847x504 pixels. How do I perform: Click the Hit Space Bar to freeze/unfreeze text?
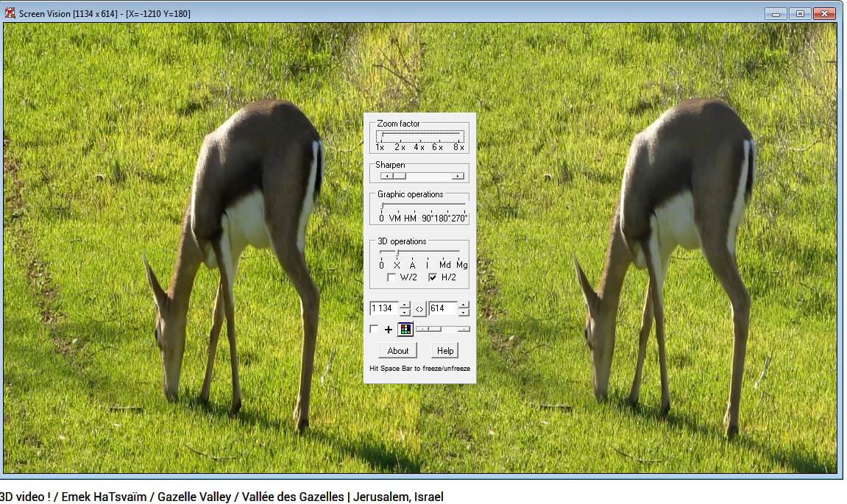tap(419, 369)
